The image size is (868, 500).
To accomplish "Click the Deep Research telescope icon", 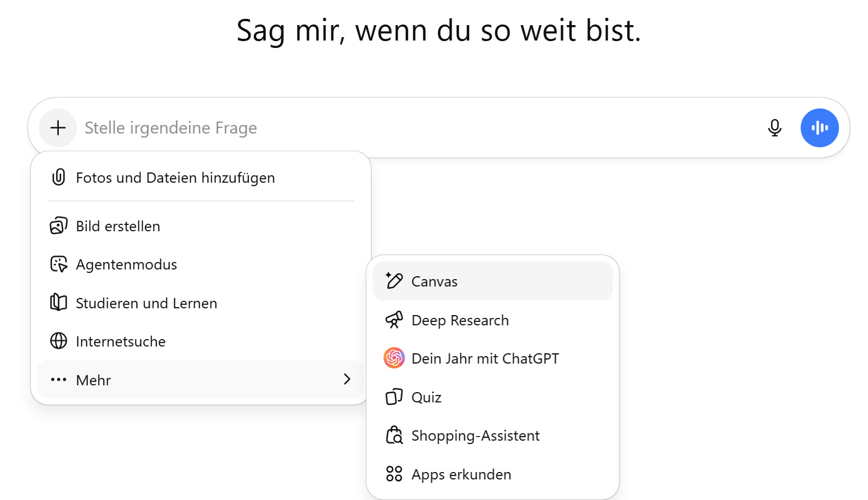I will point(394,320).
